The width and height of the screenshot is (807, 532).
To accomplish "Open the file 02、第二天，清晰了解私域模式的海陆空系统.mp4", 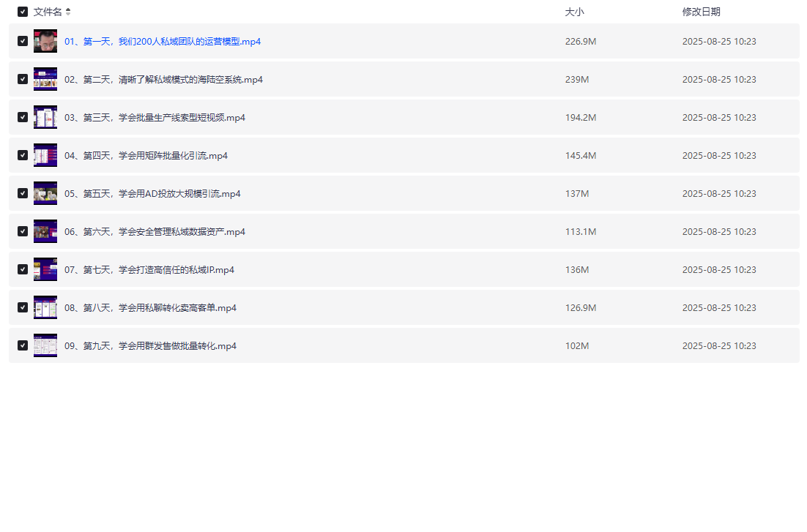I will (163, 80).
